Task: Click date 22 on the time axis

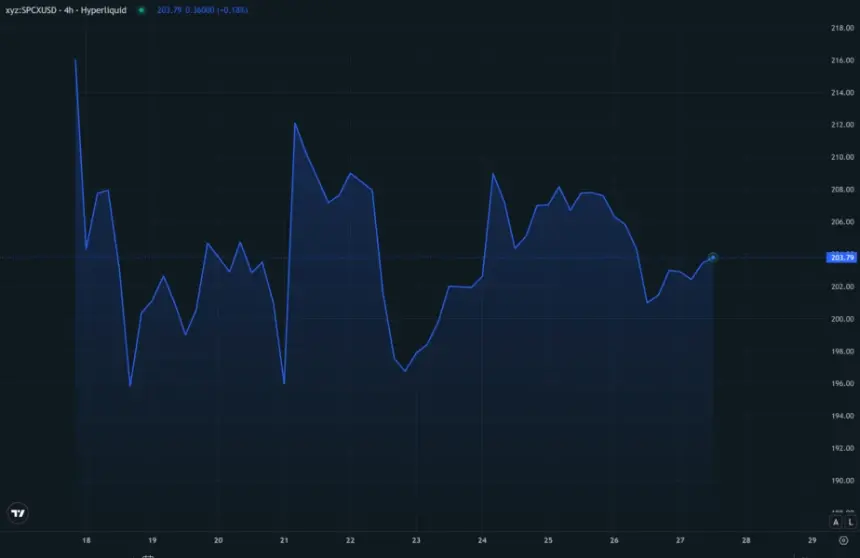Action: click(x=350, y=540)
